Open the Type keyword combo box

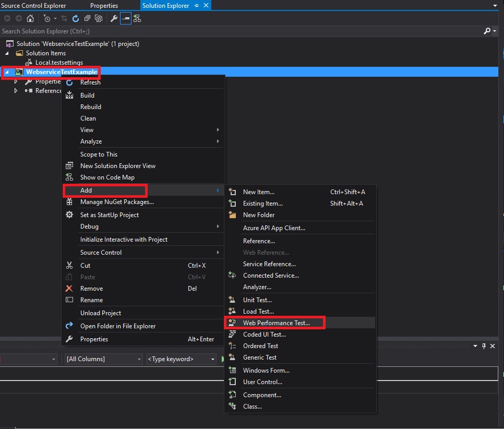pyautogui.click(x=180, y=359)
